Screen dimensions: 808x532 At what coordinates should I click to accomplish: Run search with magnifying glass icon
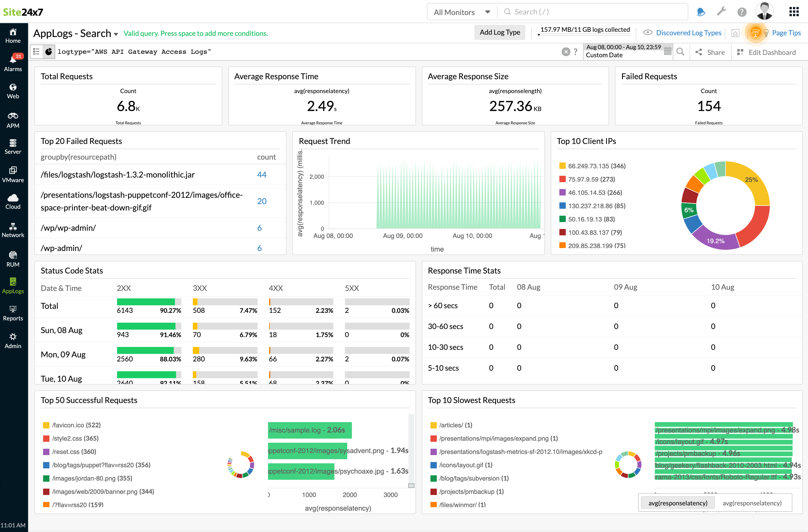pos(680,52)
